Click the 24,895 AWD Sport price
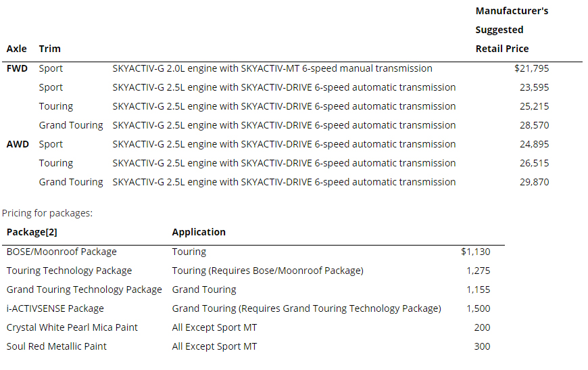The height and width of the screenshot is (370, 588). tap(535, 144)
